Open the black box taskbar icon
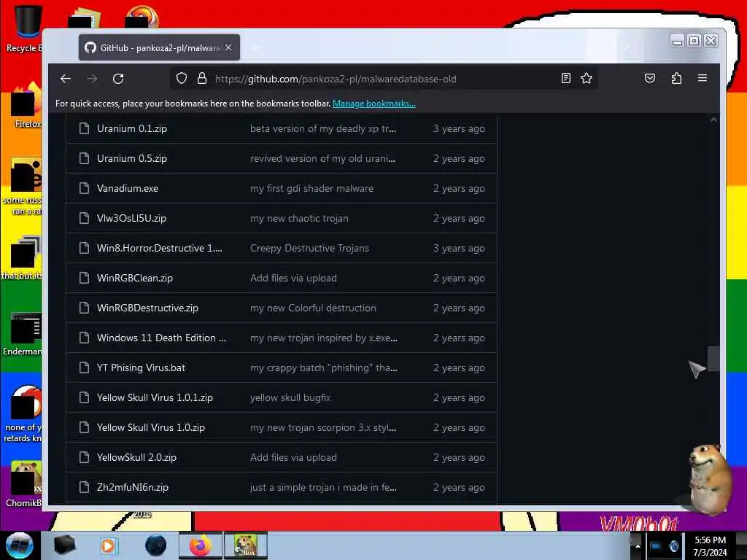747x560 pixels. (65, 545)
